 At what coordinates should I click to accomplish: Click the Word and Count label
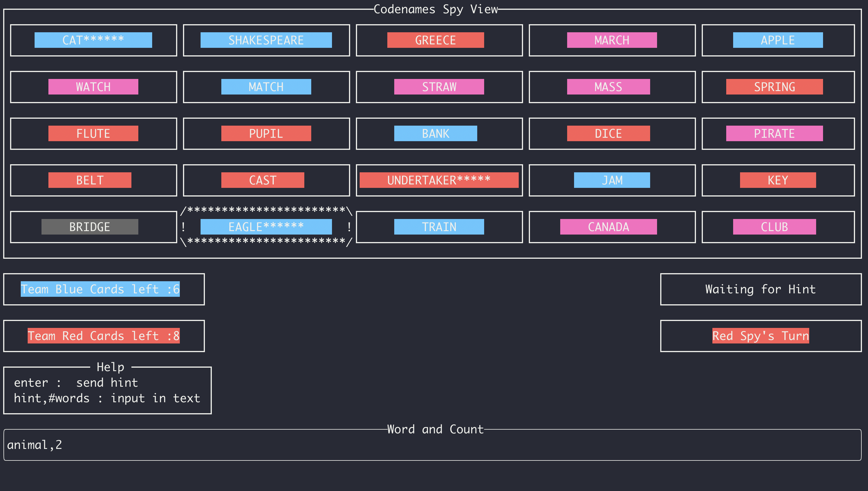pyautogui.click(x=435, y=429)
